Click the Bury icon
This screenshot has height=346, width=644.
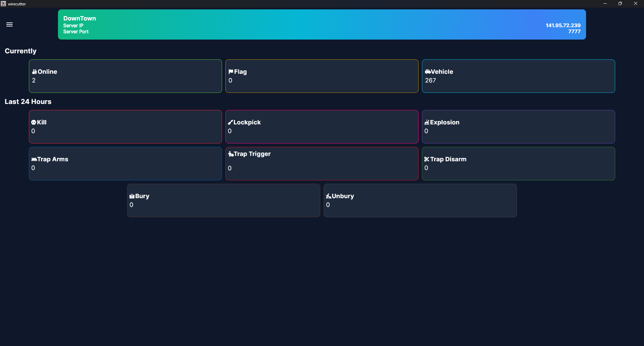[x=132, y=196]
